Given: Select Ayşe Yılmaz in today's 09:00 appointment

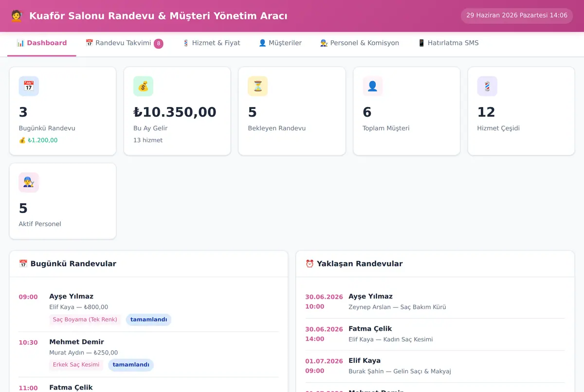Looking at the screenshot, I should click(71, 296).
